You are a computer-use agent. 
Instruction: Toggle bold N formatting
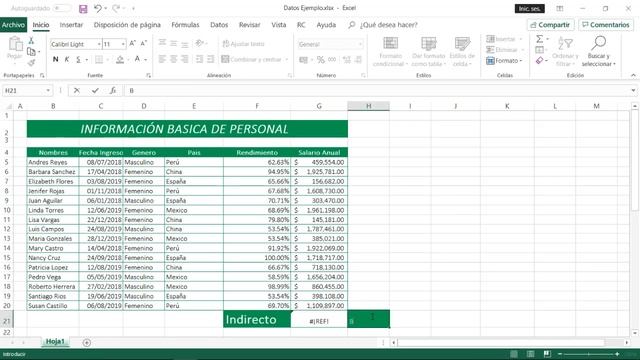click(56, 60)
